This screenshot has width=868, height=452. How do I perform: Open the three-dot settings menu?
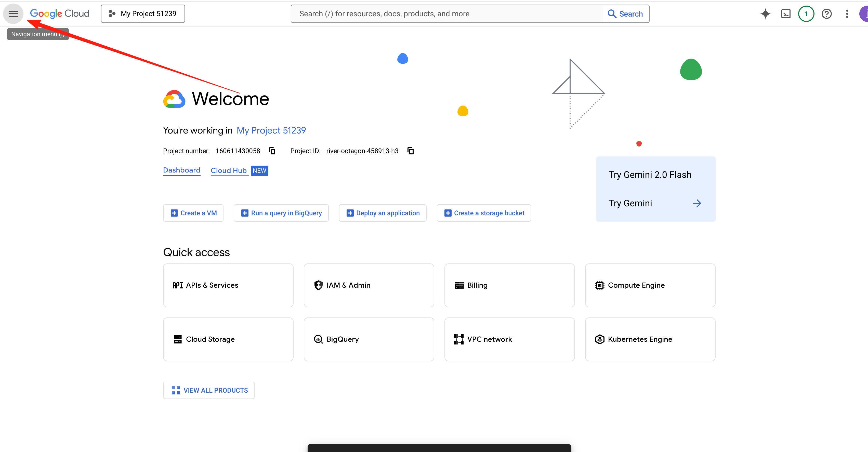click(x=847, y=14)
